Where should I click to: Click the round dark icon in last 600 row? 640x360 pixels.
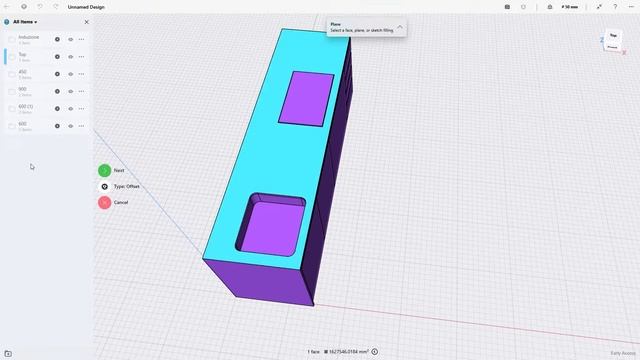point(57,126)
